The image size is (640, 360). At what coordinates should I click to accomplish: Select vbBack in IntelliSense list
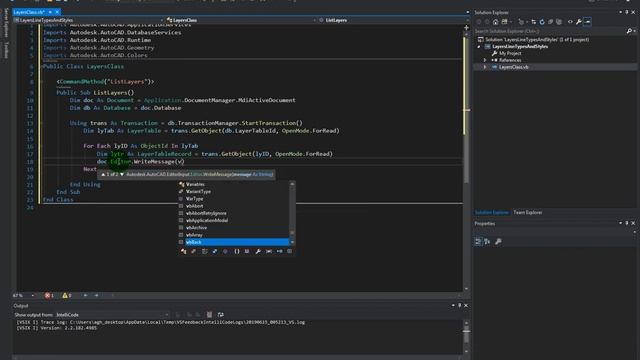(233, 242)
